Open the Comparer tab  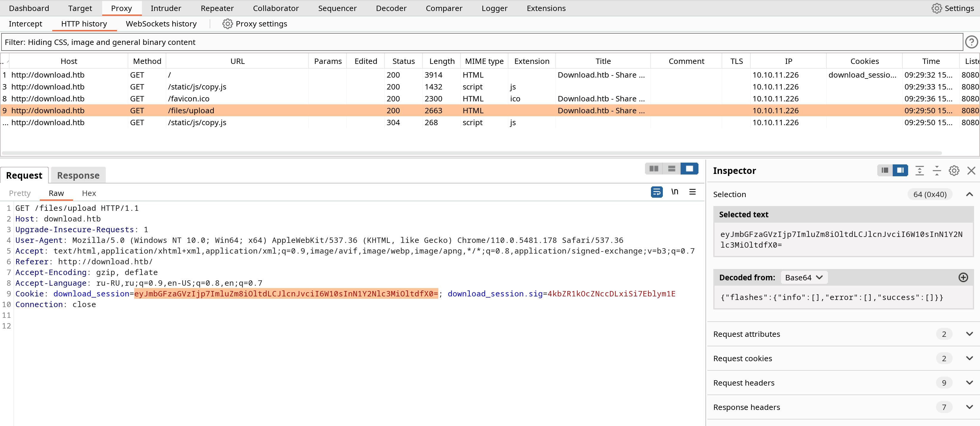tap(444, 8)
